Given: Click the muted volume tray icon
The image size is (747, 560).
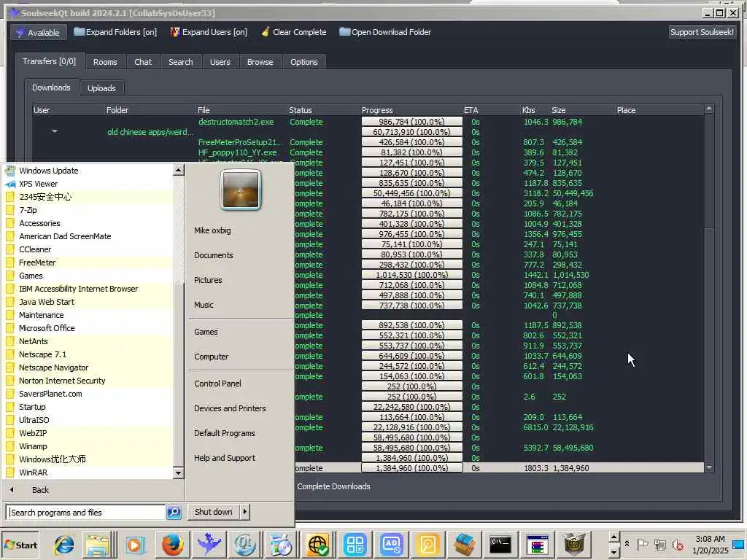Looking at the screenshot, I should point(677,544).
